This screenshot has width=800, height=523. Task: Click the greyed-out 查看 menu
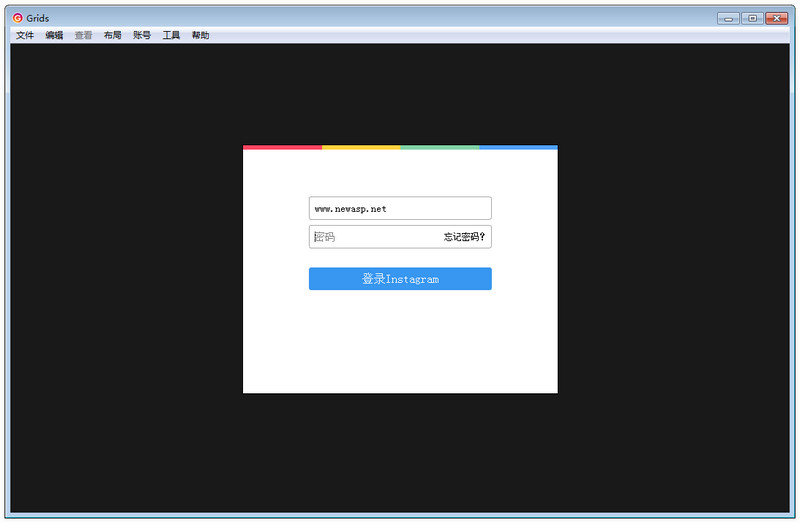(83, 35)
